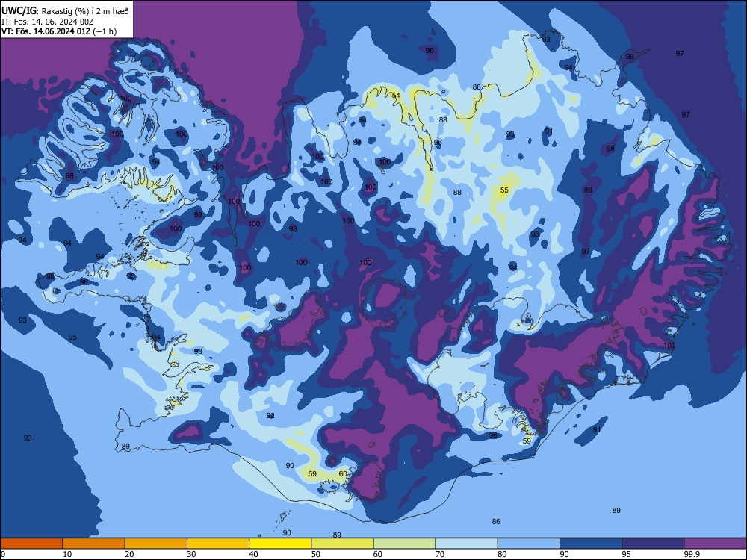Click the legend scale label '99.9'
This screenshot has width=747, height=560.
[x=691, y=554]
